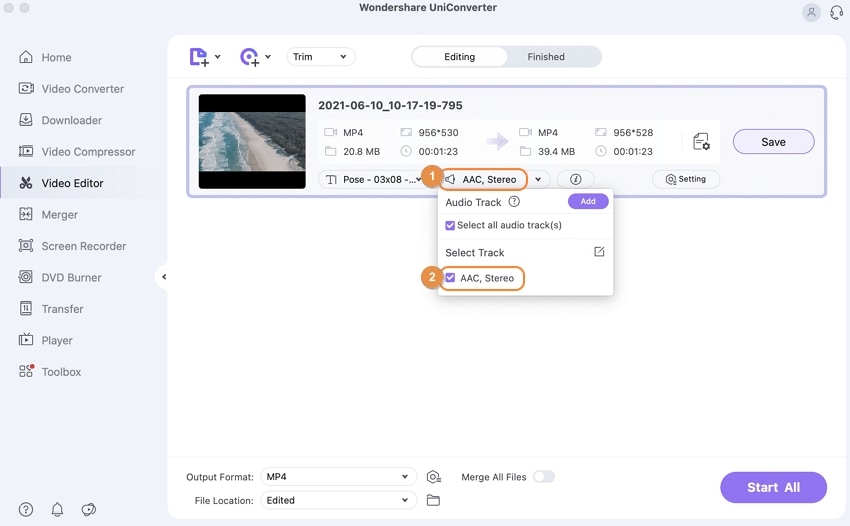Click the edit Select Track icon
Screen dimensions: 850x526
pos(599,252)
